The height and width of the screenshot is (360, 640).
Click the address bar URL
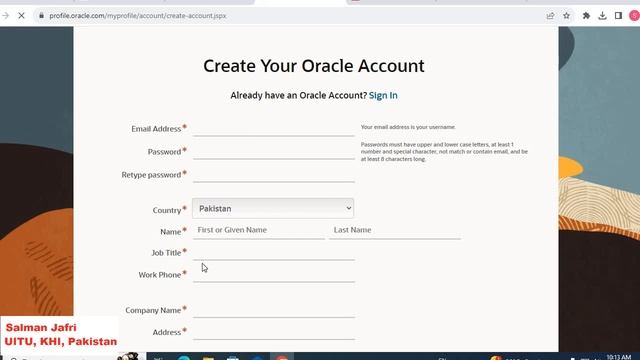click(x=138, y=16)
